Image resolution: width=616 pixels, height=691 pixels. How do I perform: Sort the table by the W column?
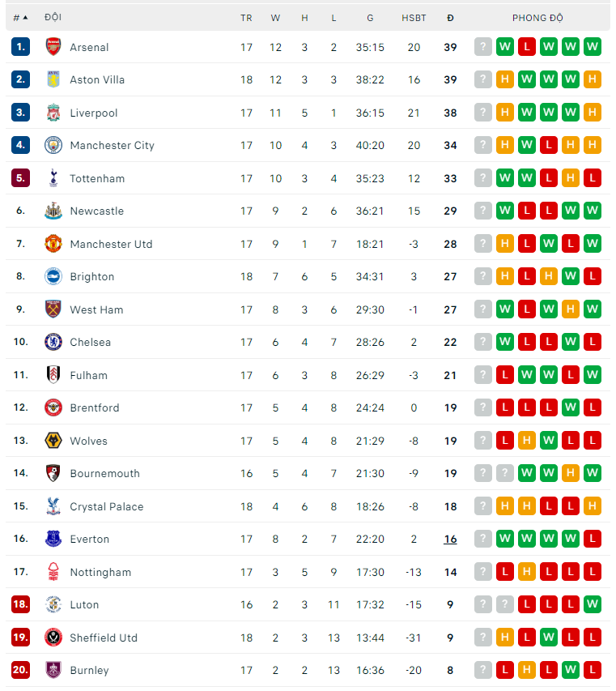coord(275,17)
